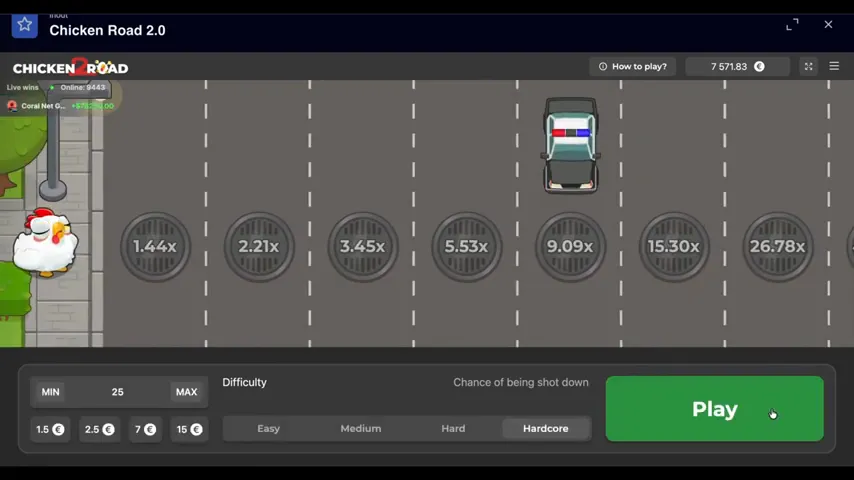Click the bet amount field showing 25
The width and height of the screenshot is (854, 480).
pyautogui.click(x=118, y=392)
